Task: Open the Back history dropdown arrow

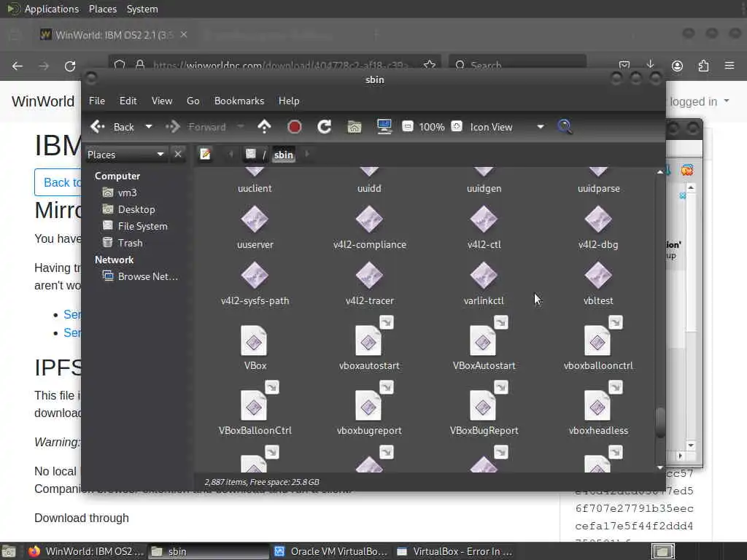Action: 149,127
